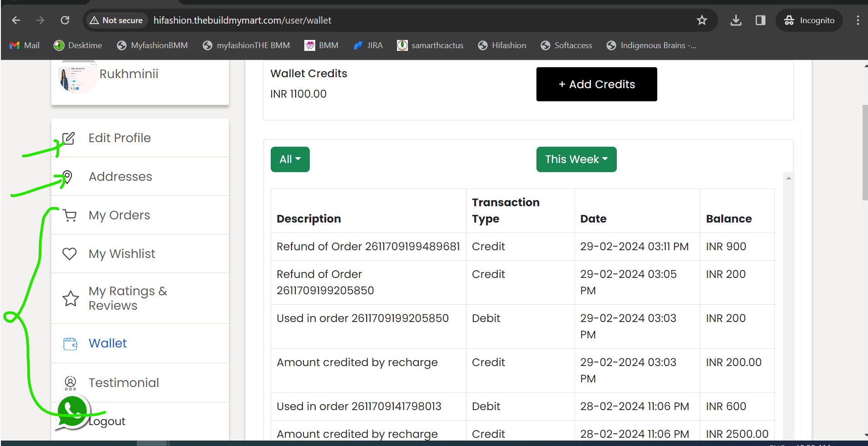The height and width of the screenshot is (446, 868).
Task: Open the Softaccess bookmark
Action: pyautogui.click(x=566, y=45)
